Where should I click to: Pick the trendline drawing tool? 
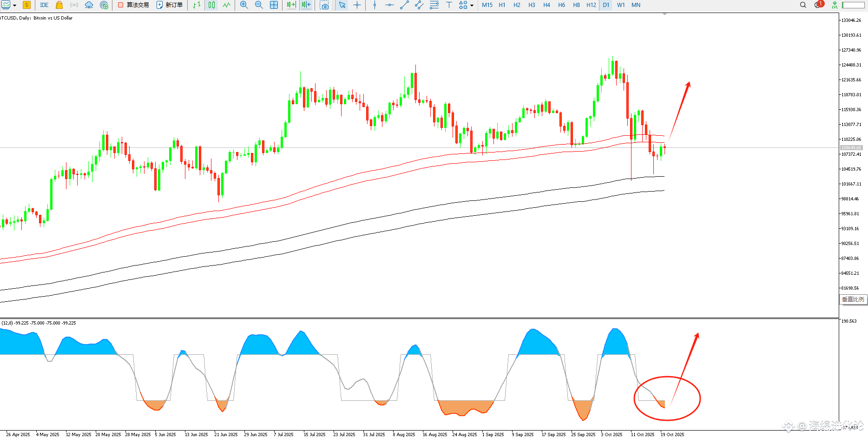point(404,5)
